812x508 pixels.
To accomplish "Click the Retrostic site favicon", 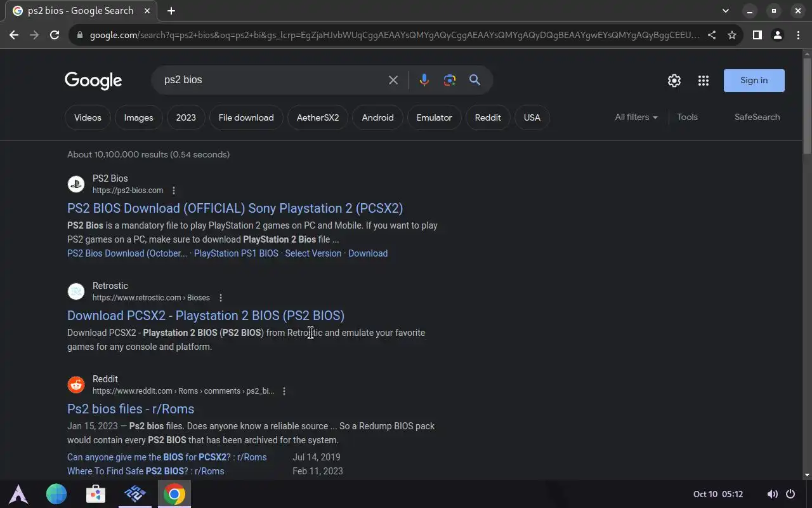I will 76,291.
